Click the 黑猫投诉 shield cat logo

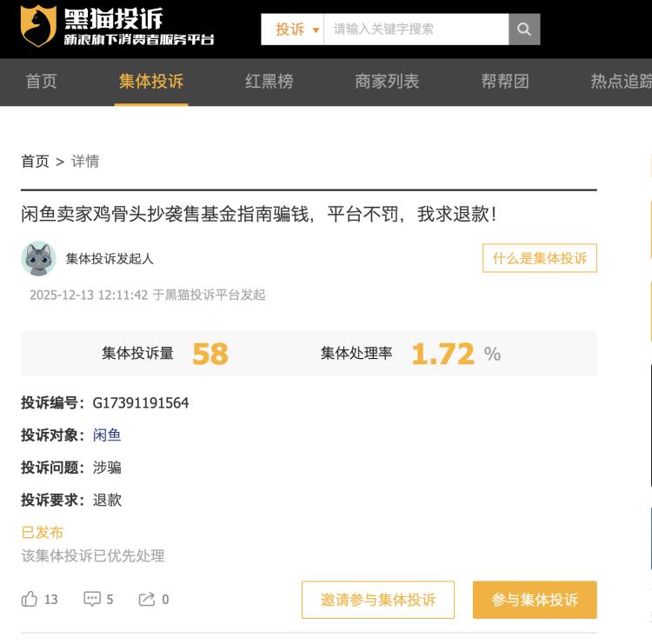(38, 26)
